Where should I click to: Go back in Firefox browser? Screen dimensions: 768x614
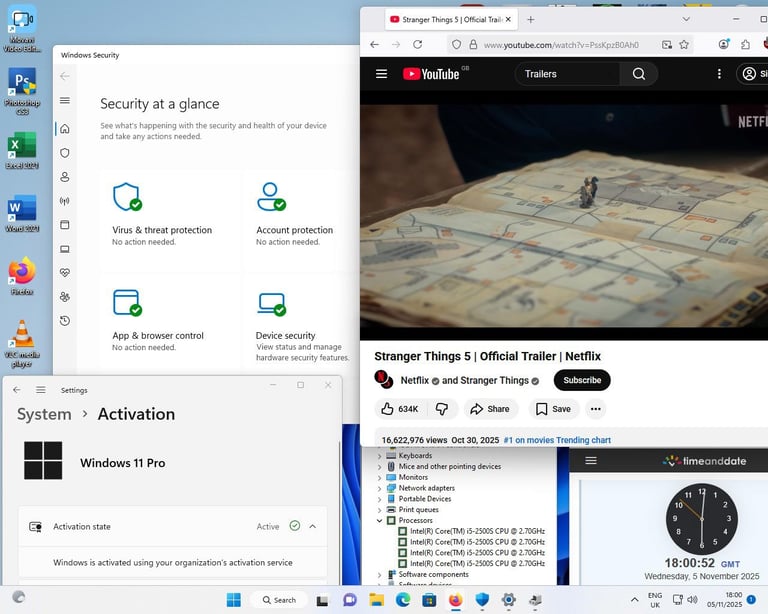(x=375, y=45)
